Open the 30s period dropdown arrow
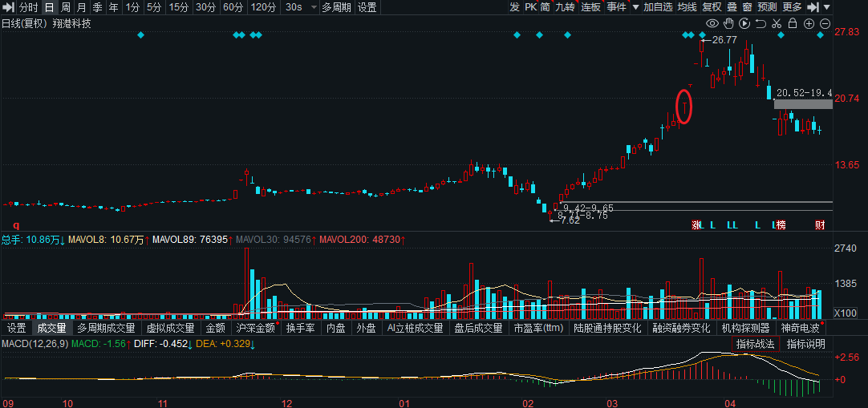The width and height of the screenshot is (868, 408). click(314, 8)
